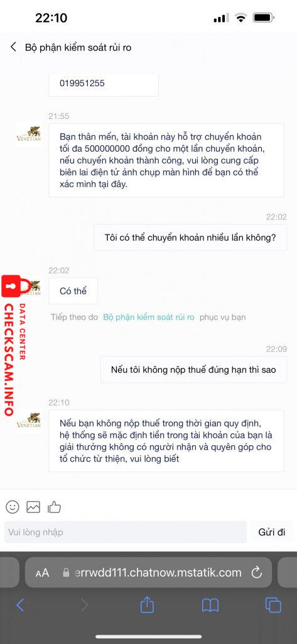Tap the 'Có thể' reply bubble
This screenshot has height=644, width=297.
coord(73,291)
